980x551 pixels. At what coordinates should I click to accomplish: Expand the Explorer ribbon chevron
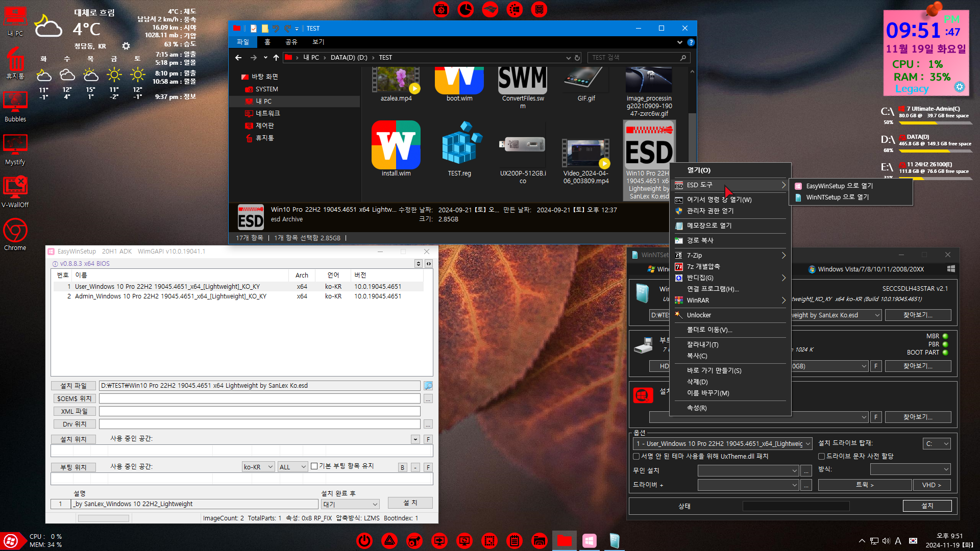679,42
